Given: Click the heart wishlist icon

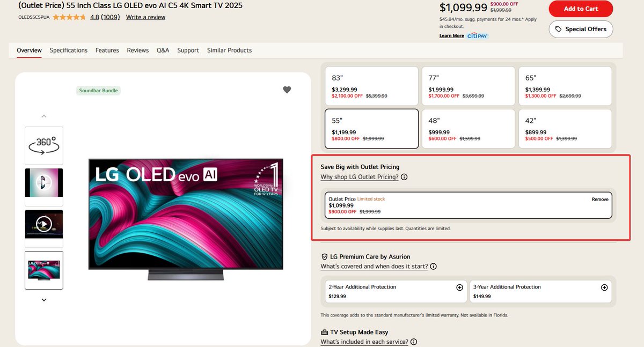Looking at the screenshot, I should (x=287, y=90).
